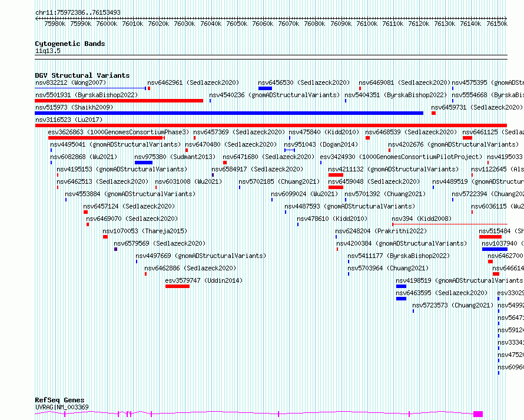The width and height of the screenshot is (524, 420).
Task: Open nsv6471680 (Sedlazeck2020) label
Action: [x=268, y=157]
